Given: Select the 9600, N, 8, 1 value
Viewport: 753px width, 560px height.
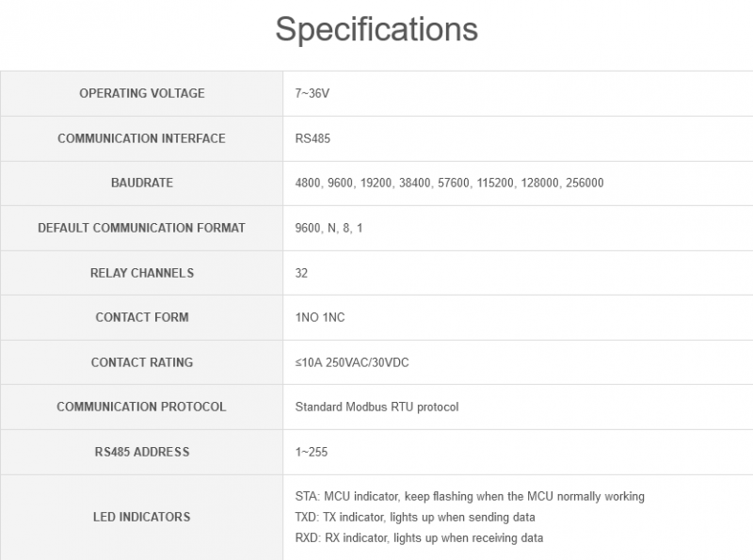Looking at the screenshot, I should 328,228.
